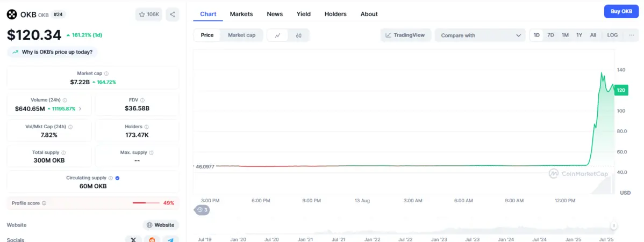The width and height of the screenshot is (644, 242).
Task: Click the Market cap info icon
Action: [106, 74]
